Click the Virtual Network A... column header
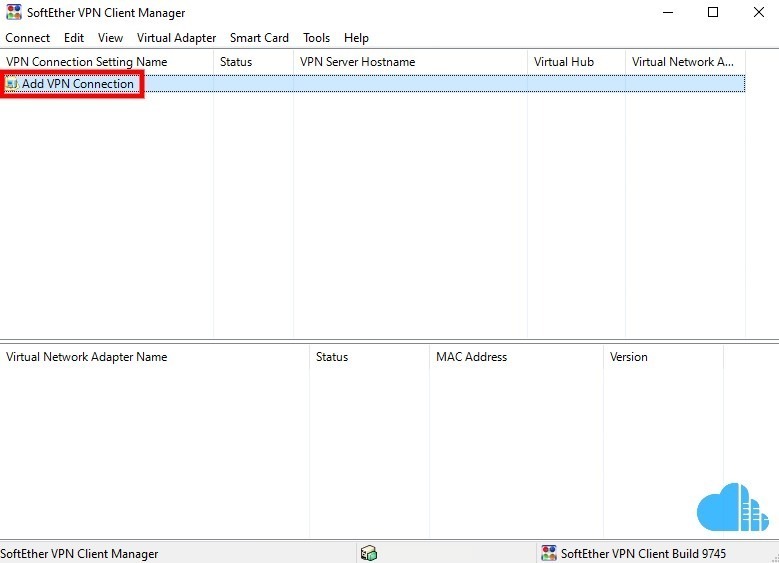Screen dimensions: 779x563 point(685,62)
